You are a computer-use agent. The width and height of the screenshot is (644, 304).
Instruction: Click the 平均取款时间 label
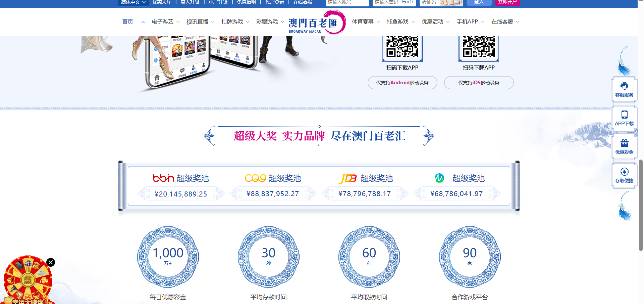tap(369, 297)
